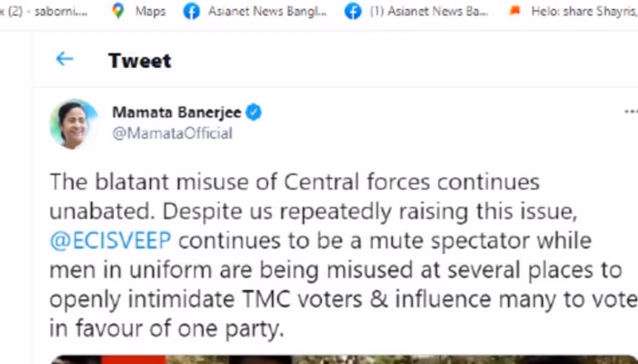The height and width of the screenshot is (364, 638).
Task: Click the red section of attached image
Action: coord(134,360)
